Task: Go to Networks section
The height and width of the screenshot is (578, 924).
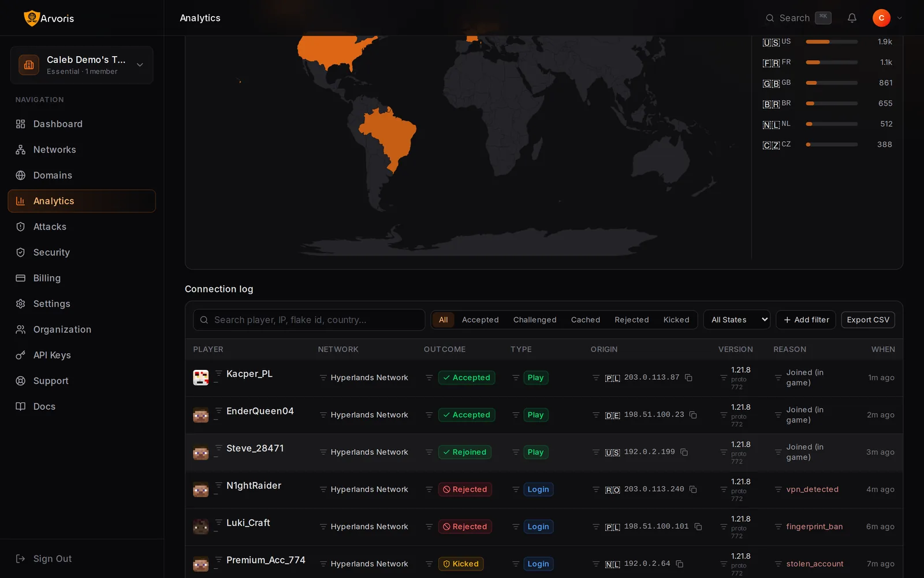Action: pyautogui.click(x=81, y=150)
